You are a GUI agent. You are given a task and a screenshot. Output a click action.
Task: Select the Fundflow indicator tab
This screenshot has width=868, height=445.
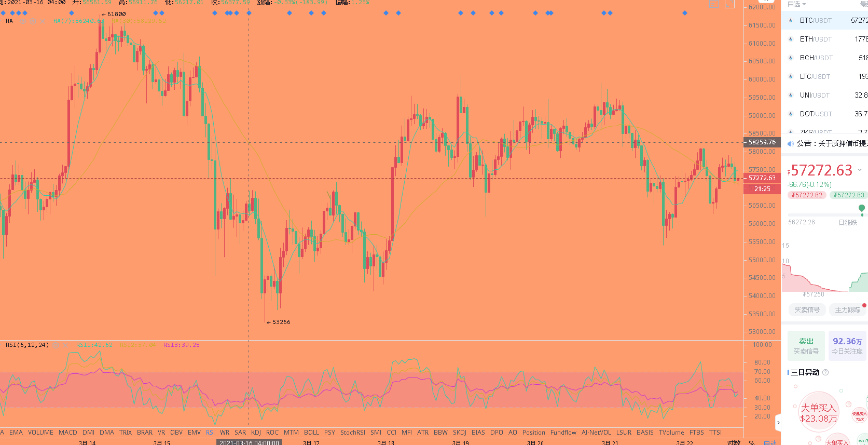coord(563,433)
